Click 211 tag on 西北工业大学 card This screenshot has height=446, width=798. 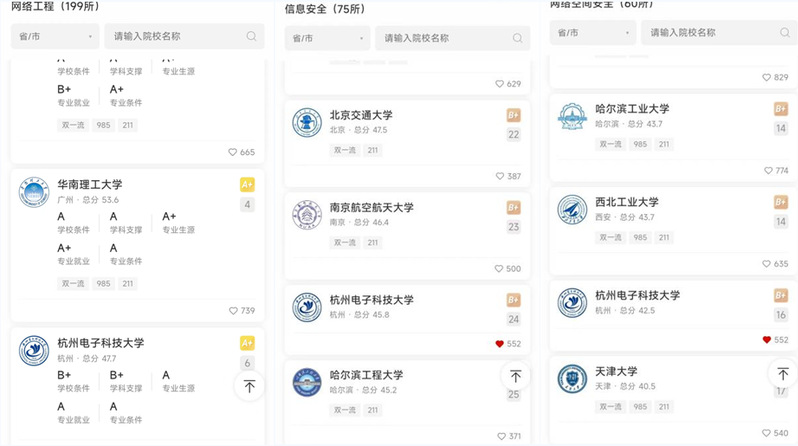pos(664,237)
